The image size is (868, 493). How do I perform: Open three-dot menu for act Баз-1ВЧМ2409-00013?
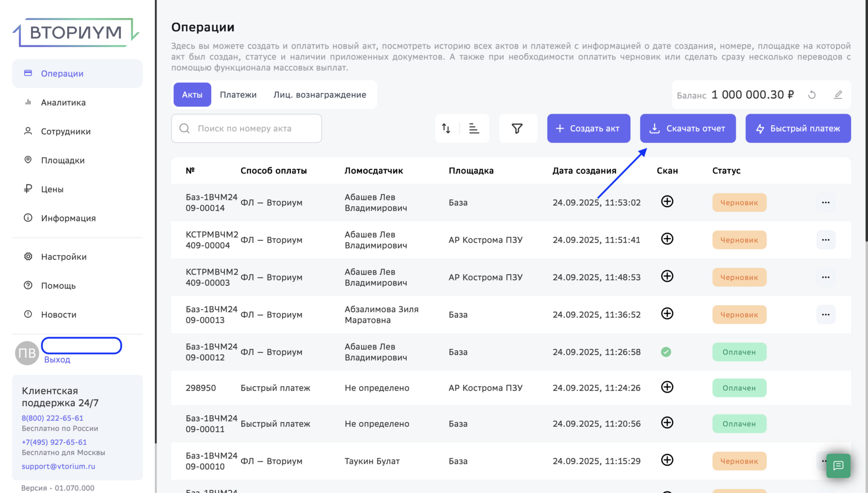[x=826, y=315]
